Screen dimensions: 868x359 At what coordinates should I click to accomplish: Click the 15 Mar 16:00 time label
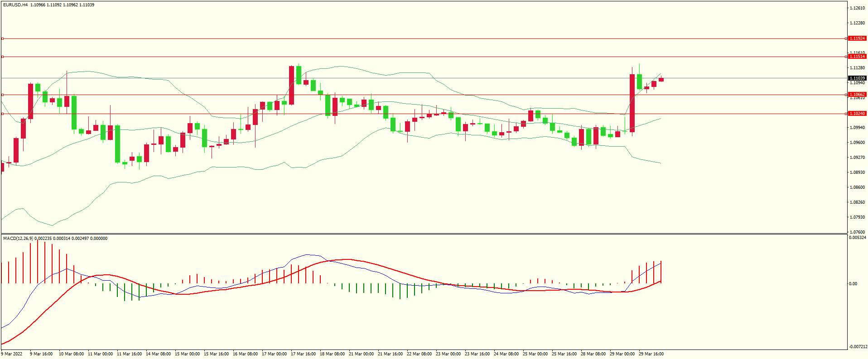(x=216, y=354)
